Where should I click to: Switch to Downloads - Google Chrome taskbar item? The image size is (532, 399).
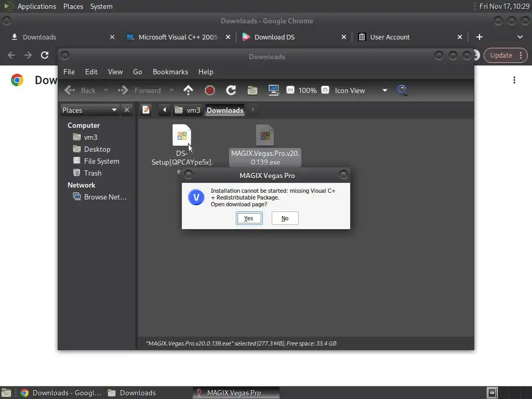(x=61, y=393)
